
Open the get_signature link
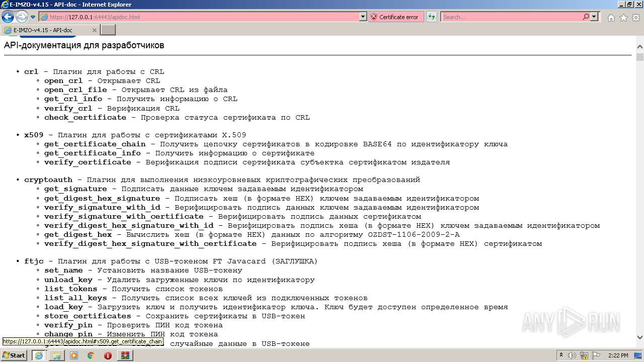75,189
